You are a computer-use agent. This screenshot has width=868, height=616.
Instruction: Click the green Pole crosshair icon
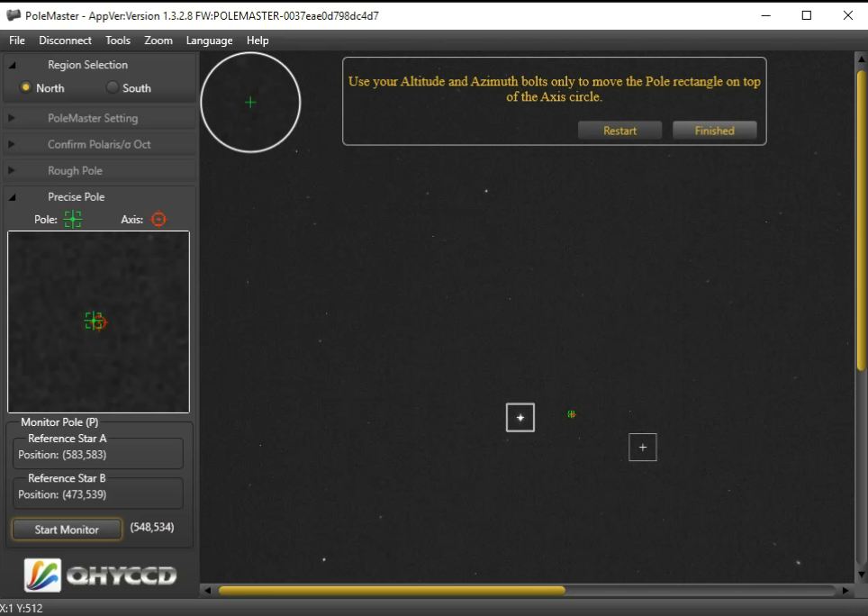73,219
